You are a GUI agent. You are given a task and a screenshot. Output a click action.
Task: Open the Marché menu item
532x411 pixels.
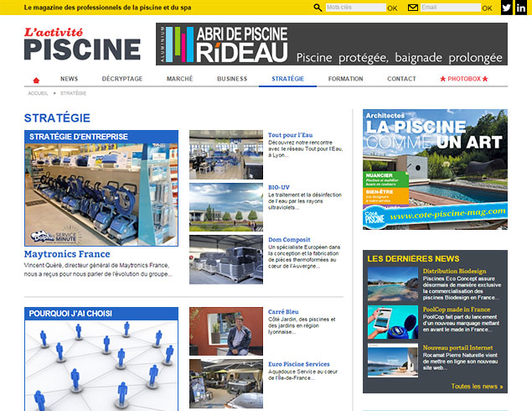click(180, 79)
